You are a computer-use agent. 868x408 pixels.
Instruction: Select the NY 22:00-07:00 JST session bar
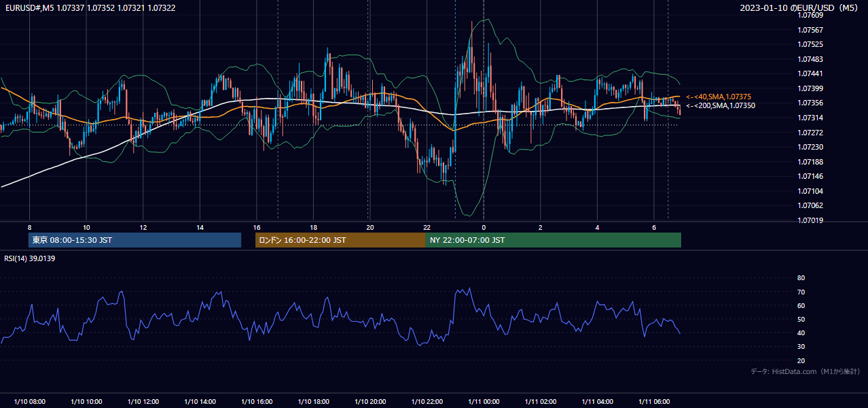point(554,240)
